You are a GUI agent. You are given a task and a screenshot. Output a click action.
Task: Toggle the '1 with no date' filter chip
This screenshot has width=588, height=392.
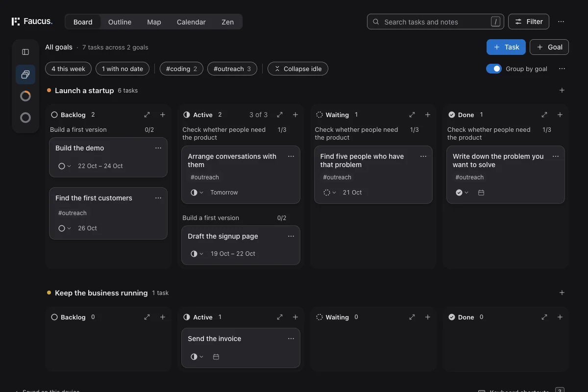[122, 69]
